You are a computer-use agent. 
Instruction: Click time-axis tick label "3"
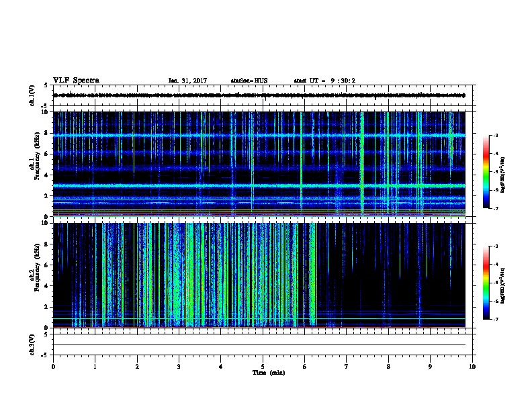(x=179, y=366)
